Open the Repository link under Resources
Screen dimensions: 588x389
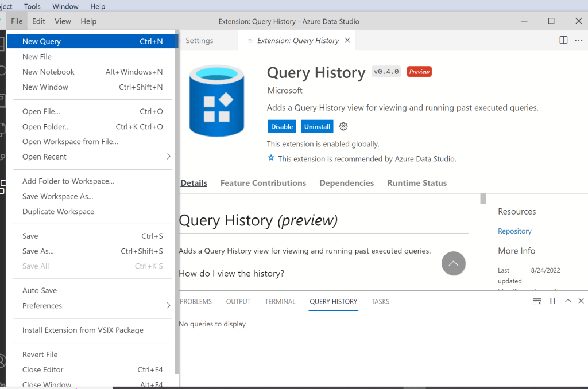tap(514, 231)
